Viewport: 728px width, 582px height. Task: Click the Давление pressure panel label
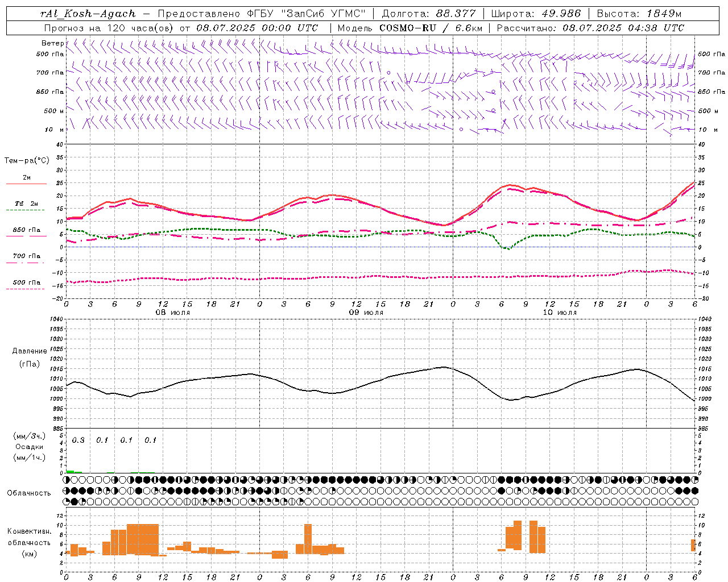pyautogui.click(x=30, y=351)
